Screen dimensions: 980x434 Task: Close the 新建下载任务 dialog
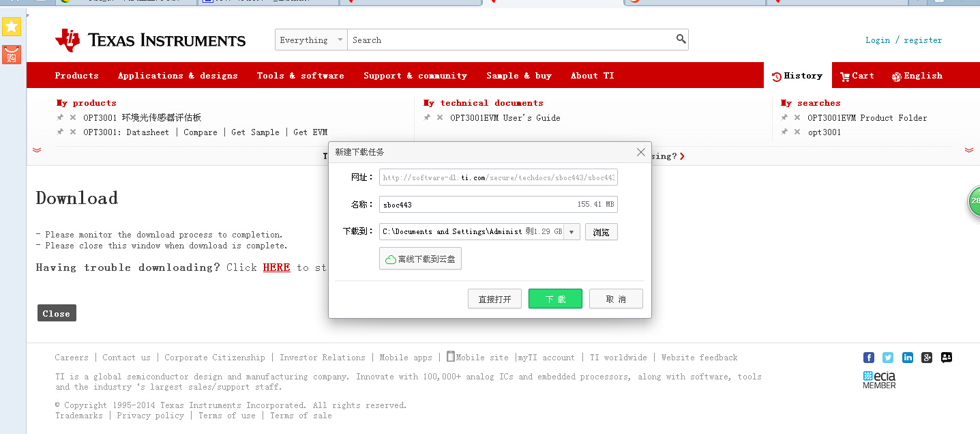[x=640, y=152]
